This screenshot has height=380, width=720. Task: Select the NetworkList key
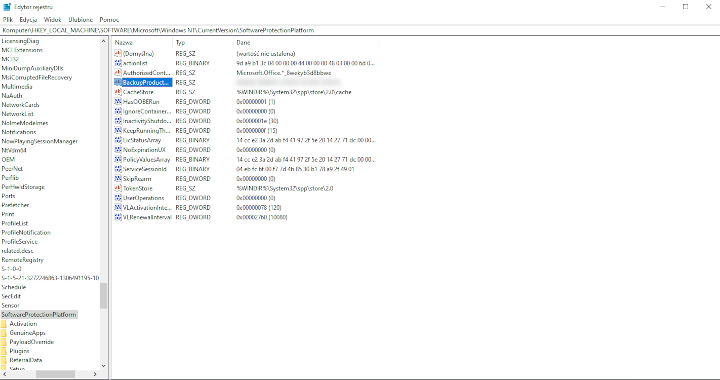coord(17,114)
